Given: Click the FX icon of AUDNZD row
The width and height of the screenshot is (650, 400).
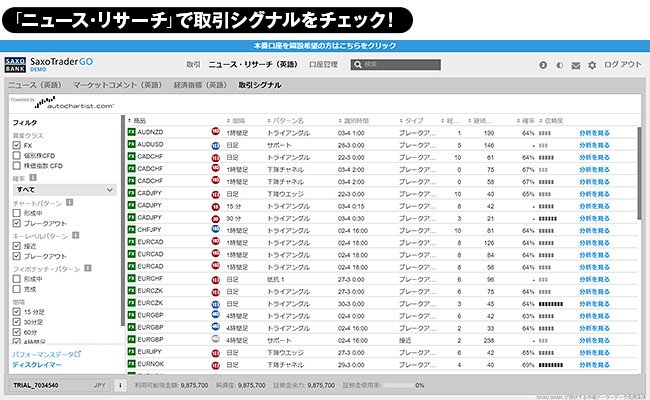Looking at the screenshot, I should point(131,132).
